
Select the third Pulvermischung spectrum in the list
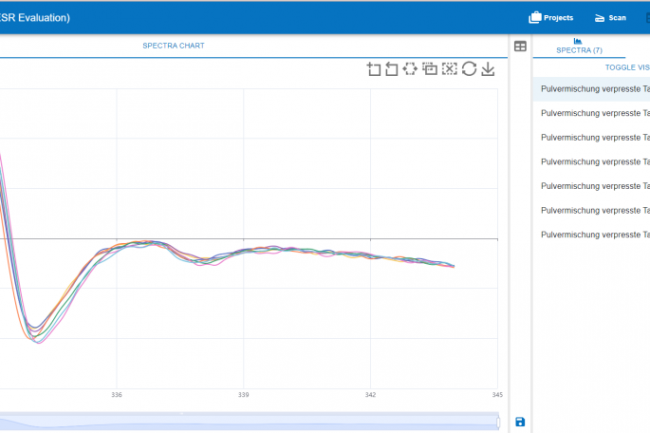tap(594, 137)
